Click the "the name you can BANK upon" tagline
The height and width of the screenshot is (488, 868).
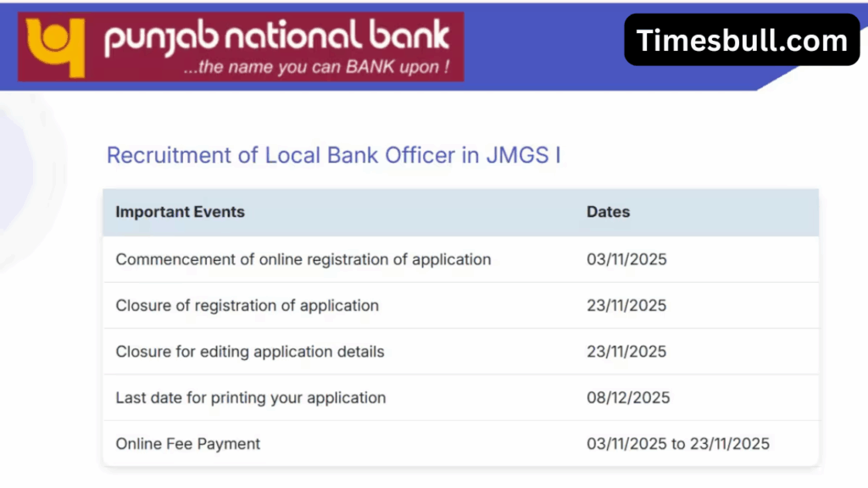[x=317, y=67]
